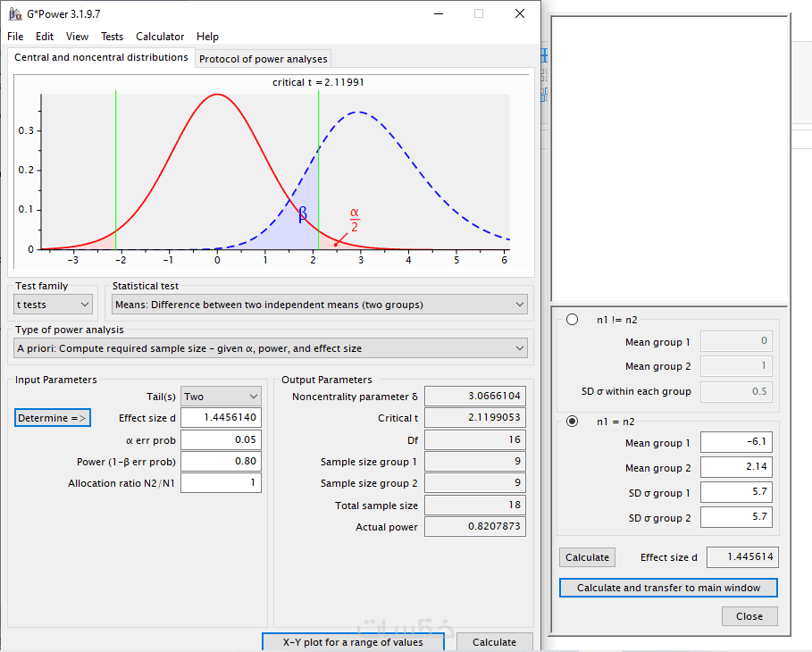Switch to Protocol of power analyses tab
Screen dimensions: 812x652
[263, 59]
